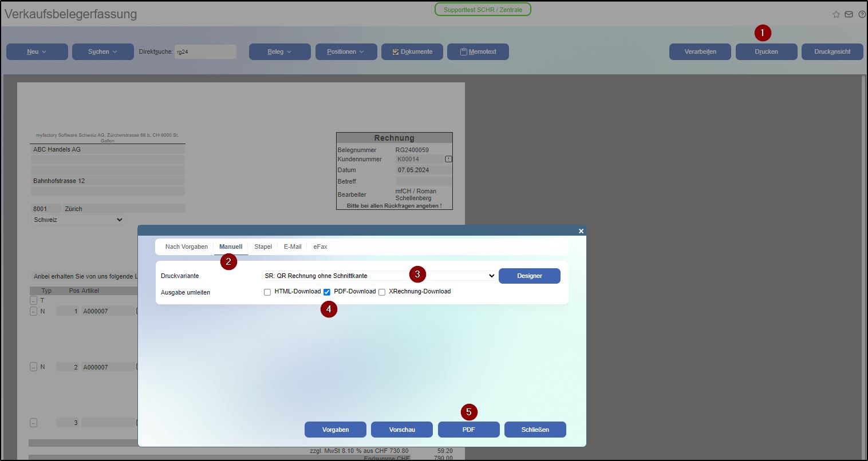Image resolution: width=868 pixels, height=461 pixels.
Task: Click the Verarbeiten button
Action: [x=700, y=51]
